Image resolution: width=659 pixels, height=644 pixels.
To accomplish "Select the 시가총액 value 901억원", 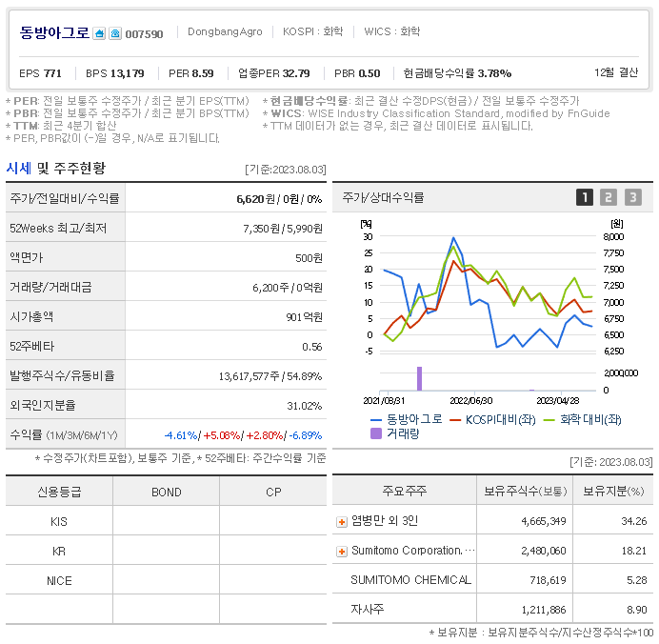I will pos(304,317).
